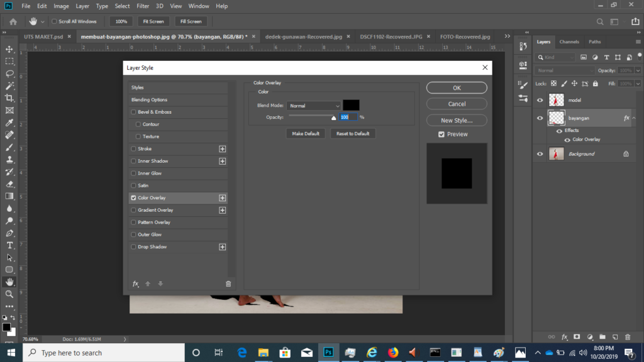Hide the model layer
644x362 pixels.
pyautogui.click(x=540, y=100)
